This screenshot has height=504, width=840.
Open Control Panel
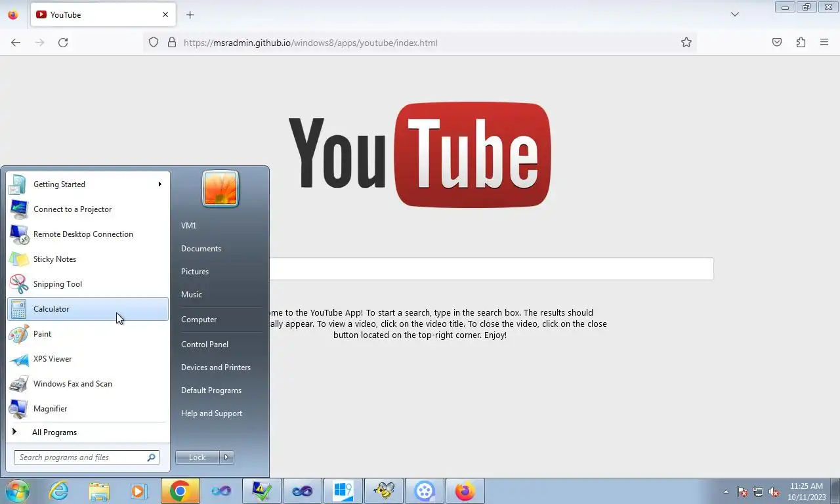point(205,345)
